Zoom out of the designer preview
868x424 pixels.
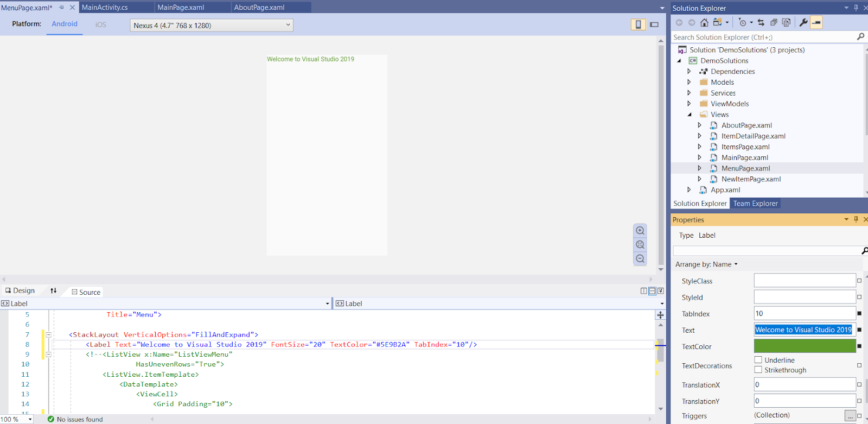coord(640,259)
